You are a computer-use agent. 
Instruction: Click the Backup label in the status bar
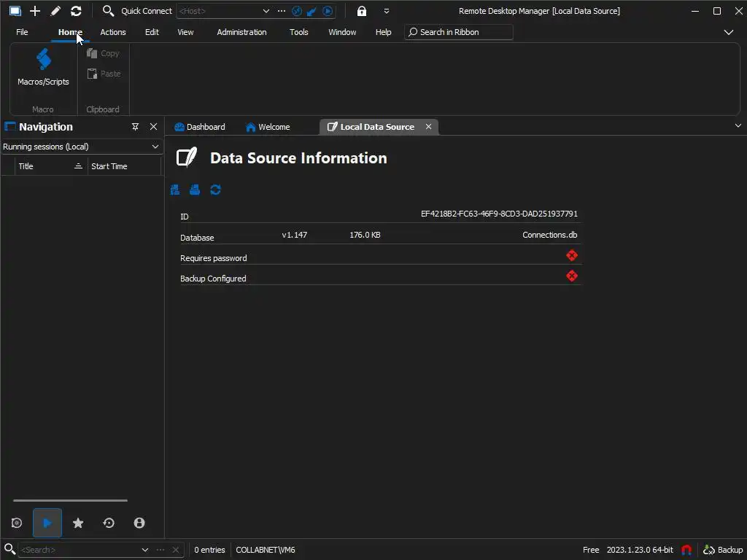coord(729,550)
